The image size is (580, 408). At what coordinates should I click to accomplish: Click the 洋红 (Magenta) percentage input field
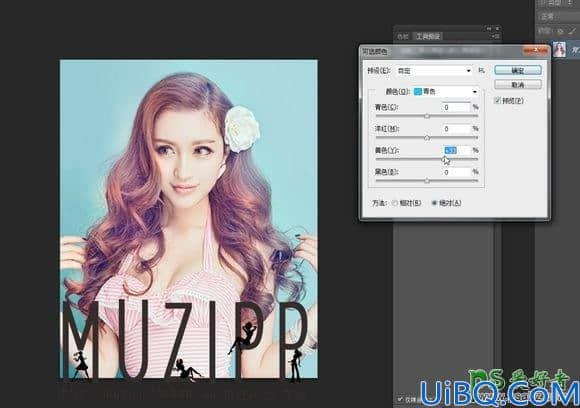coord(456,129)
